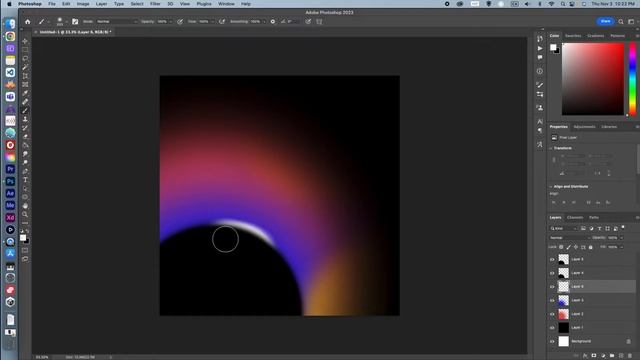This screenshot has width=640, height=360.
Task: Hide Layer 1 visibility eye
Action: tap(552, 328)
